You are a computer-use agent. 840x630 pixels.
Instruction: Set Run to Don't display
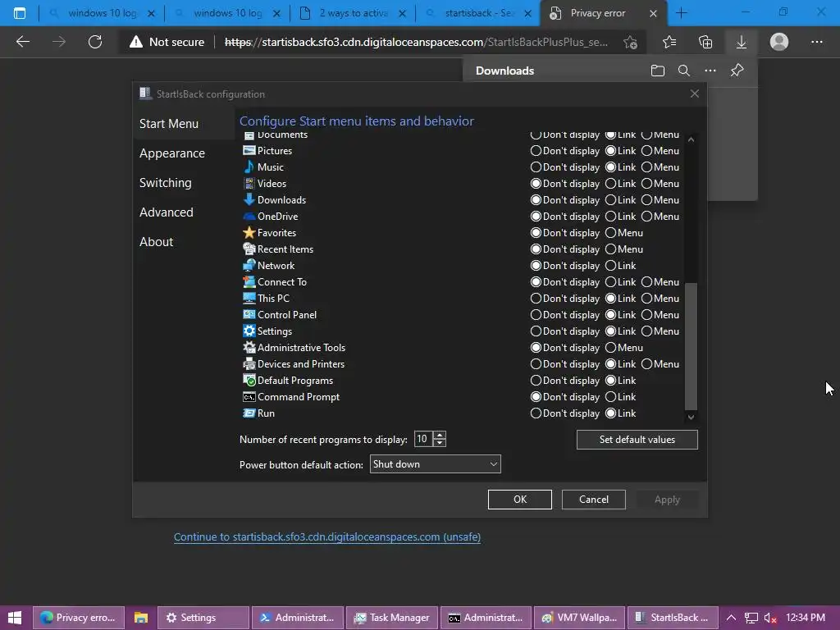click(x=564, y=413)
